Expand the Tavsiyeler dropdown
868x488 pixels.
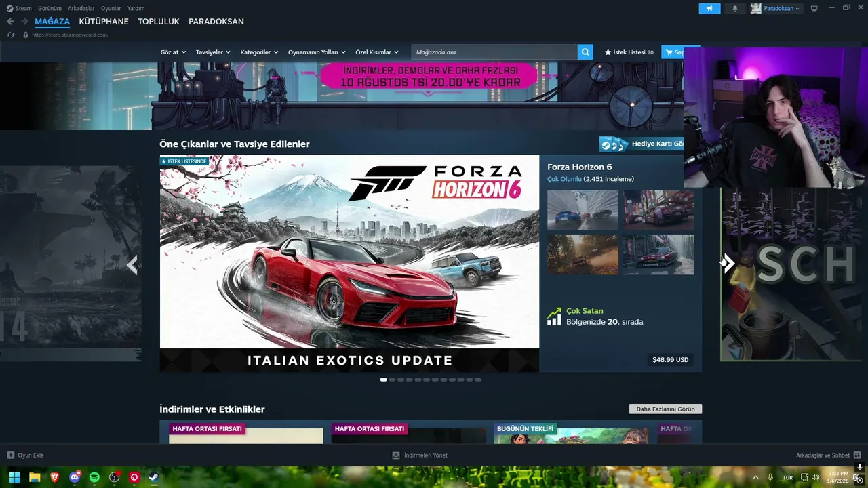(213, 52)
